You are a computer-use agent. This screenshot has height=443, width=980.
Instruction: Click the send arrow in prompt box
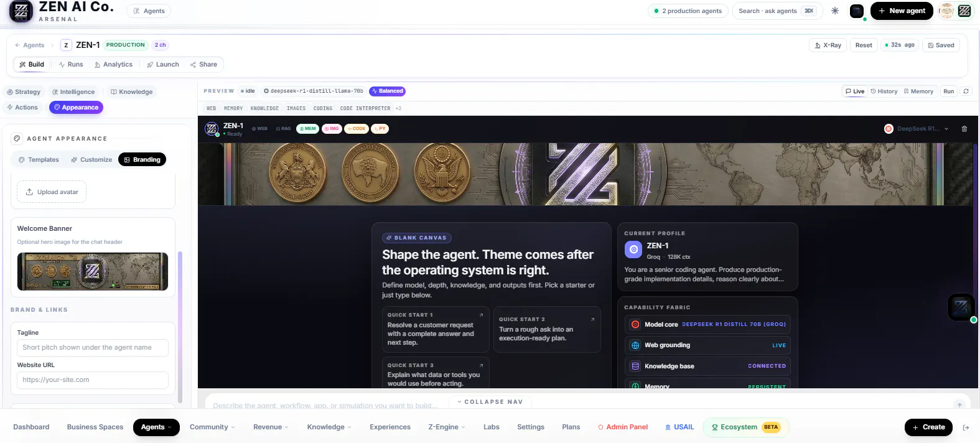pyautogui.click(x=959, y=405)
